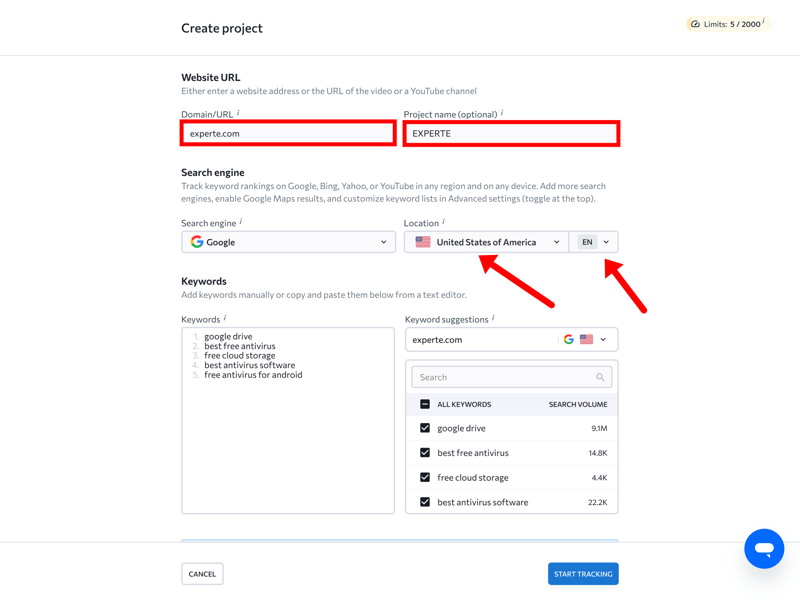
Task: Uncheck the best free antivirus keyword
Action: [425, 453]
